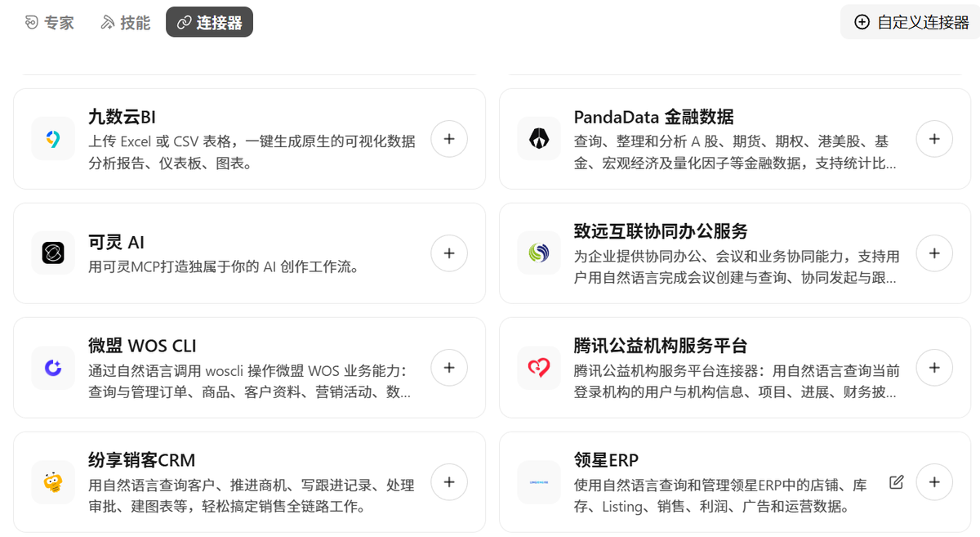The height and width of the screenshot is (537, 980).
Task: Click the 九数云BI logo icon
Action: point(53,139)
